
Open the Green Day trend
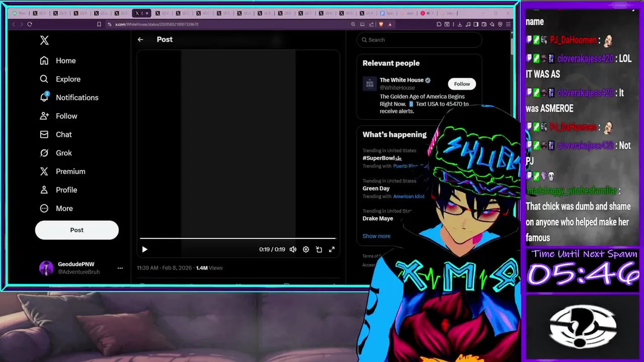click(376, 189)
